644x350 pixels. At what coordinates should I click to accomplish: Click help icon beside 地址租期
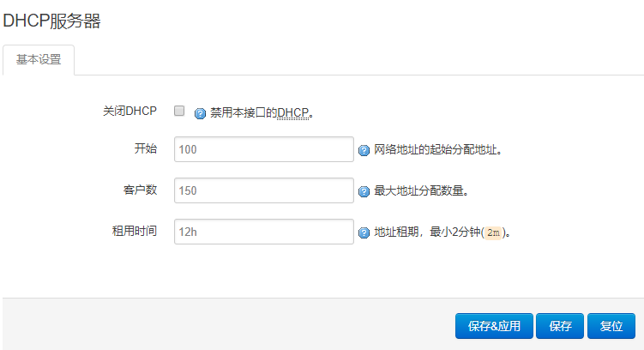click(364, 233)
